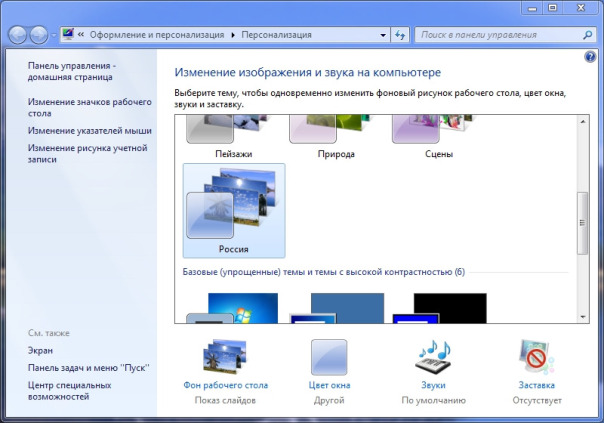Select the 'Россия' theme thumbnail

(x=234, y=210)
